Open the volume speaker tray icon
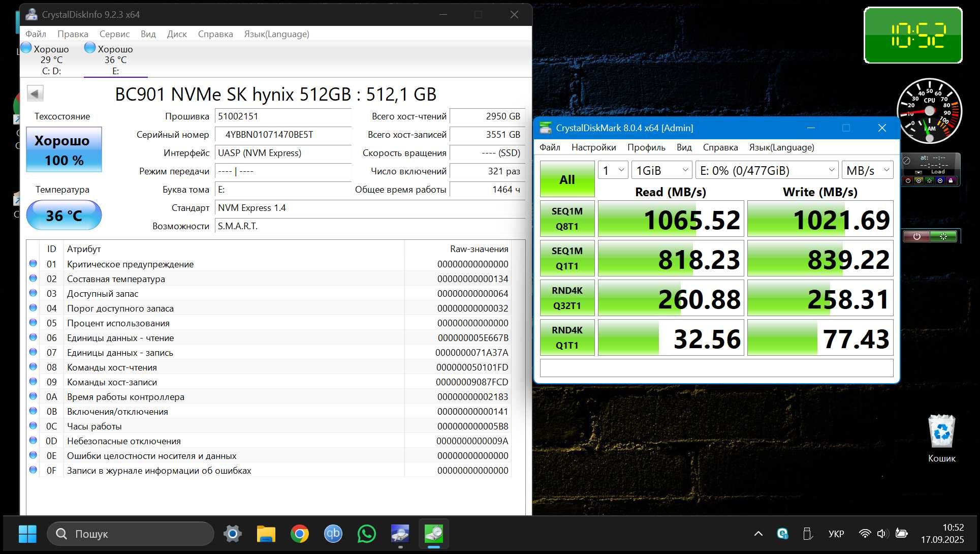 point(882,534)
